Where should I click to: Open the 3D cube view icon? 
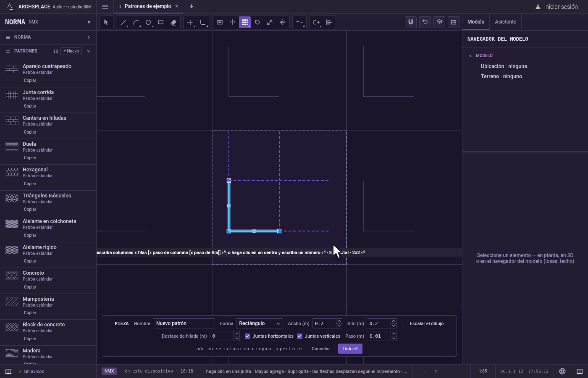point(439,22)
